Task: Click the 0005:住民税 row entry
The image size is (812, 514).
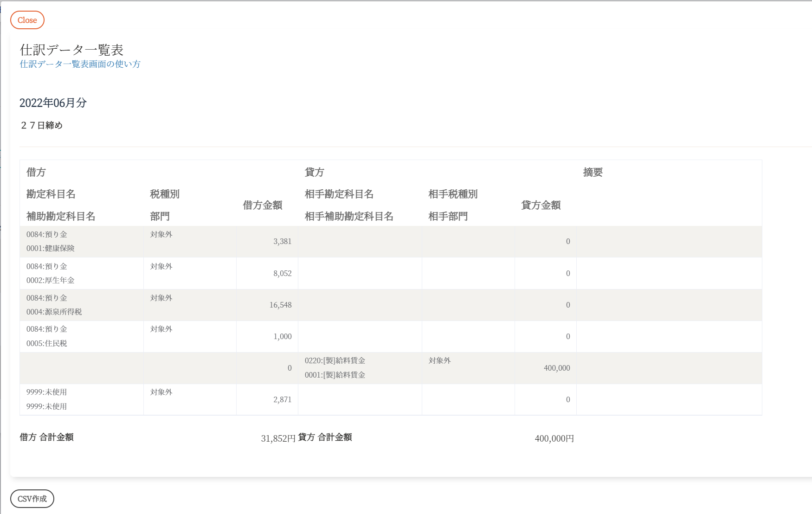Action: [x=47, y=343]
